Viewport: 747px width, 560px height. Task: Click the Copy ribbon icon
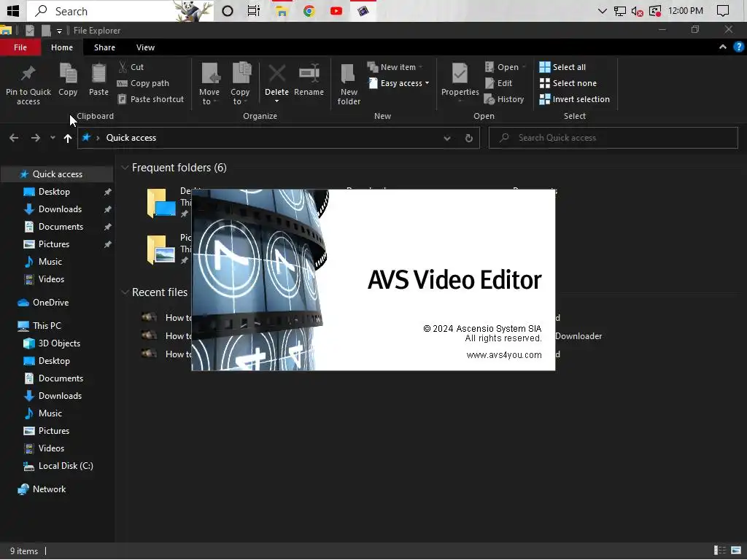tap(68, 74)
